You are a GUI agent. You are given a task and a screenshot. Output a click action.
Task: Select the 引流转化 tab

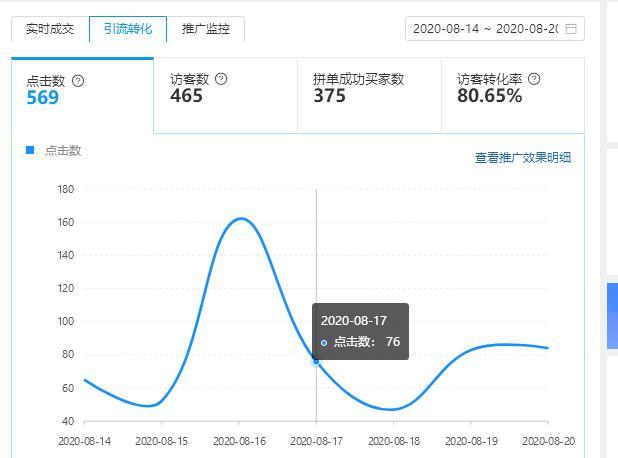tap(128, 29)
